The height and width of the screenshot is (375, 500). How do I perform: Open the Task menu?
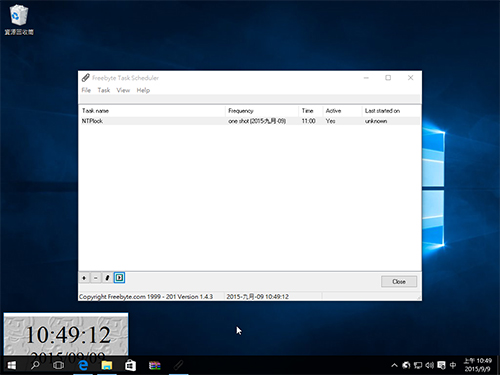pyautogui.click(x=104, y=90)
